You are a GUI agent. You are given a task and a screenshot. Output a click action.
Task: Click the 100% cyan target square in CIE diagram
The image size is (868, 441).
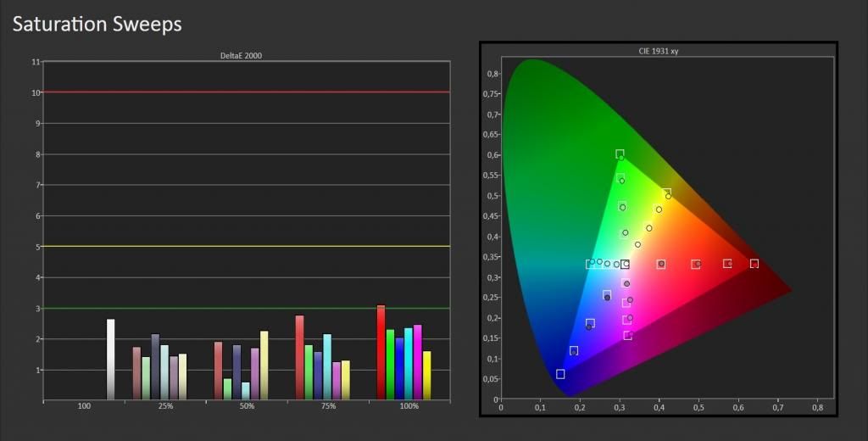pyautogui.click(x=590, y=265)
